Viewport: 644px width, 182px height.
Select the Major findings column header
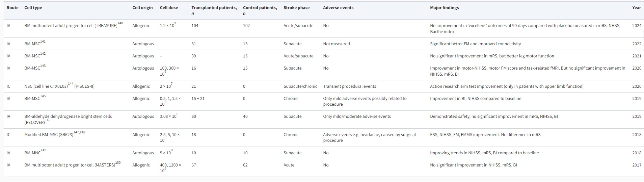pos(444,8)
